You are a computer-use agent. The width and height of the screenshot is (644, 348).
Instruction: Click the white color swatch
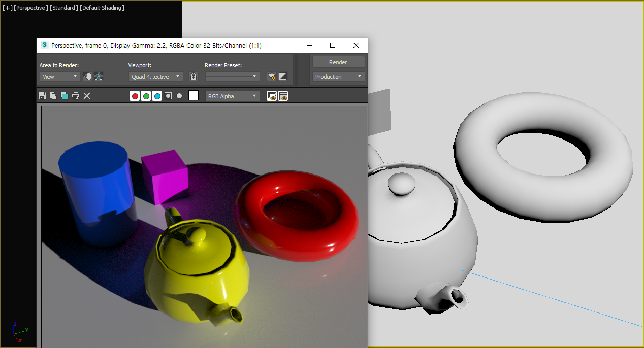coord(194,95)
